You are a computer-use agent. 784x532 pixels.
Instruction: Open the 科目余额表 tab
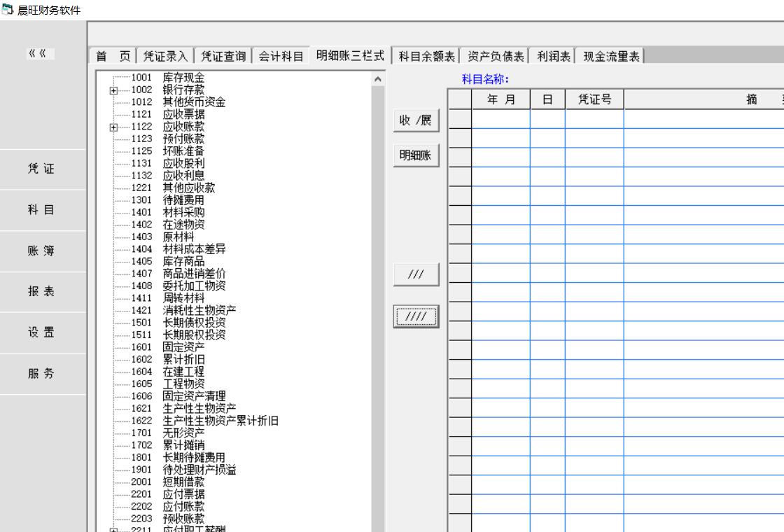(x=426, y=57)
